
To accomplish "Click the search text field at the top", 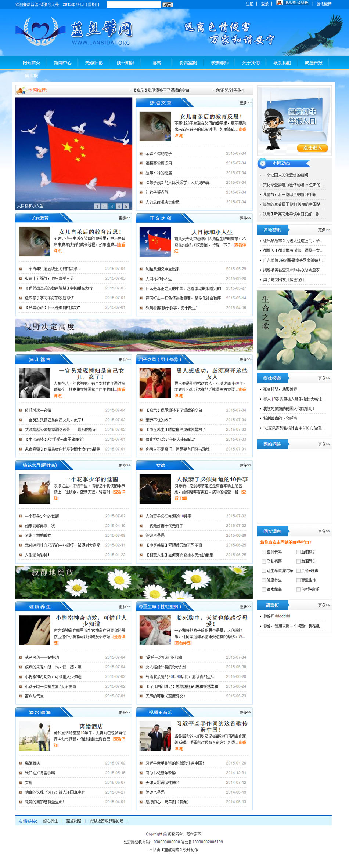I will tap(134, 4).
